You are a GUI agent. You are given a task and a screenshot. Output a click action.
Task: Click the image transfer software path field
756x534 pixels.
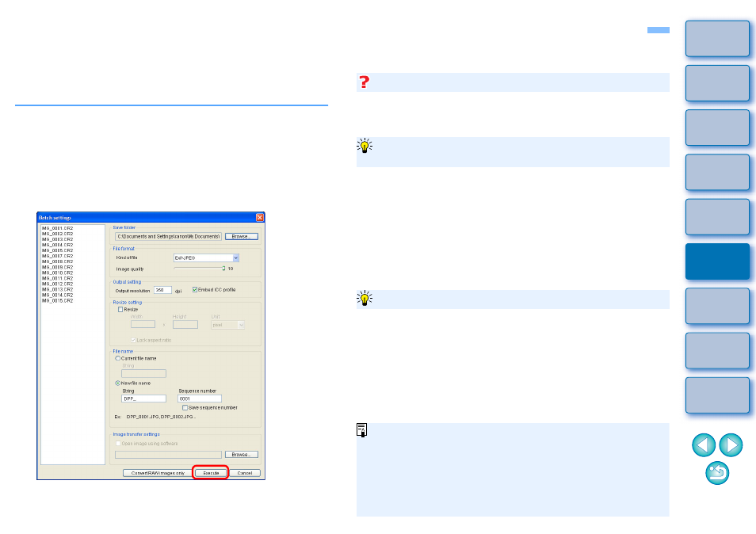point(168,455)
